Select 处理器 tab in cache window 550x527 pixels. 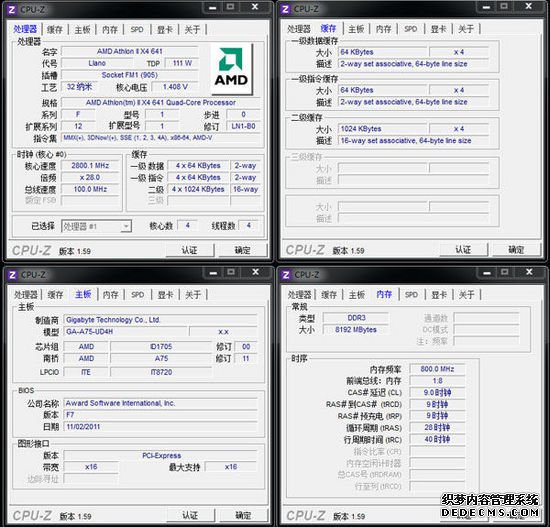[x=299, y=29]
